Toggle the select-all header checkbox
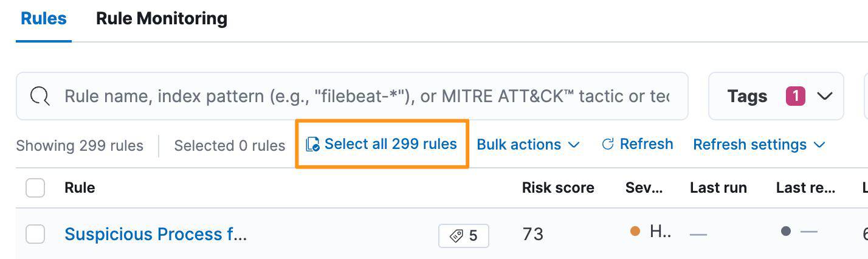 click(x=35, y=188)
